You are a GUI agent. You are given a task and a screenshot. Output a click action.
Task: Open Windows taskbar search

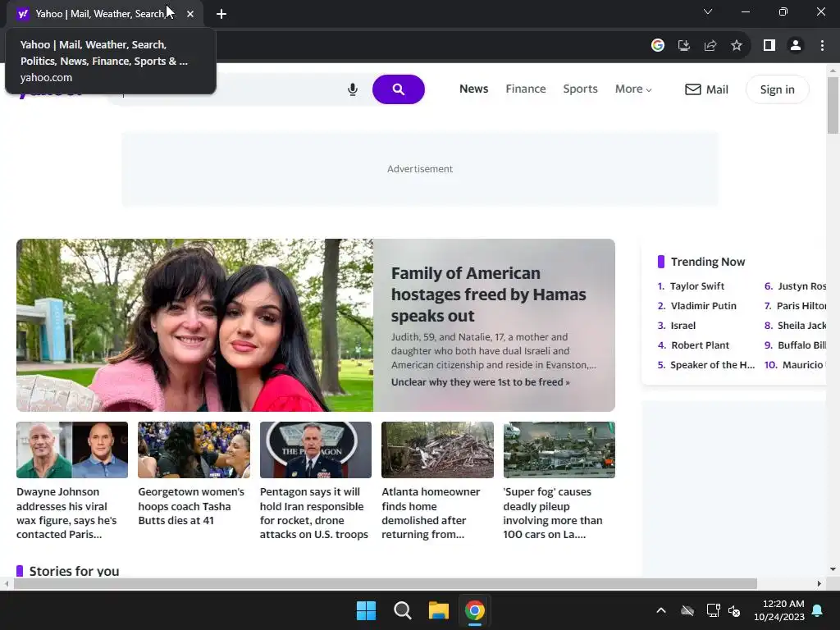pyautogui.click(x=402, y=610)
